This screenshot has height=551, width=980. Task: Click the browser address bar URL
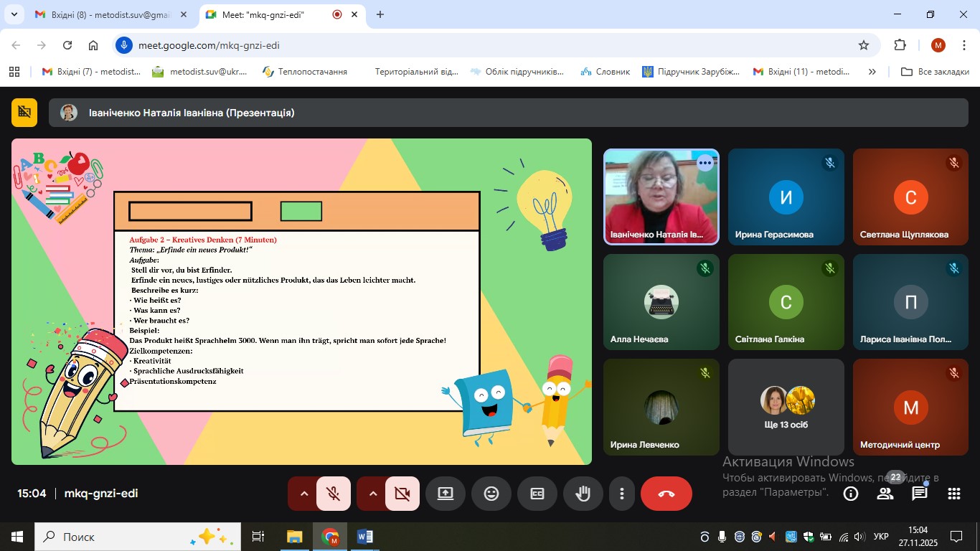[x=209, y=45]
